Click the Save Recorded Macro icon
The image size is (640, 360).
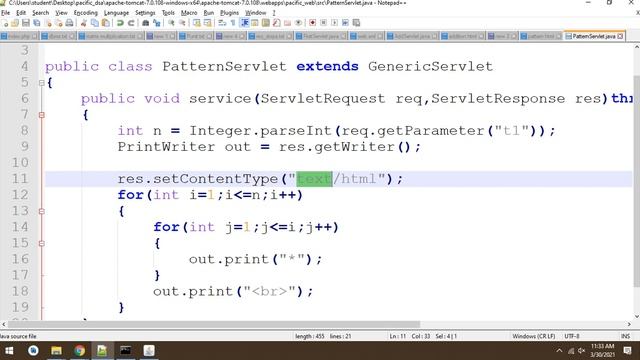click(x=356, y=23)
